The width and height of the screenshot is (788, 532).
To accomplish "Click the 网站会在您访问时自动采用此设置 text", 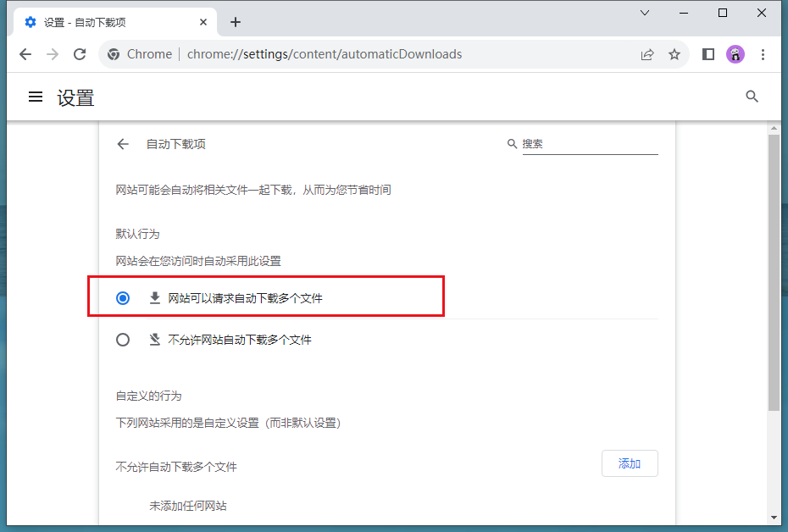I will (x=198, y=261).
